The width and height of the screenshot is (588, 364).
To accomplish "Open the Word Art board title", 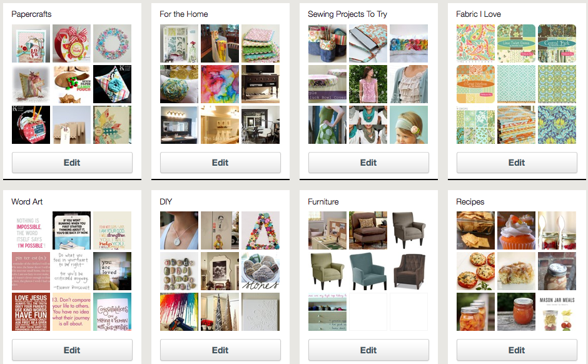I will pyautogui.click(x=27, y=201).
